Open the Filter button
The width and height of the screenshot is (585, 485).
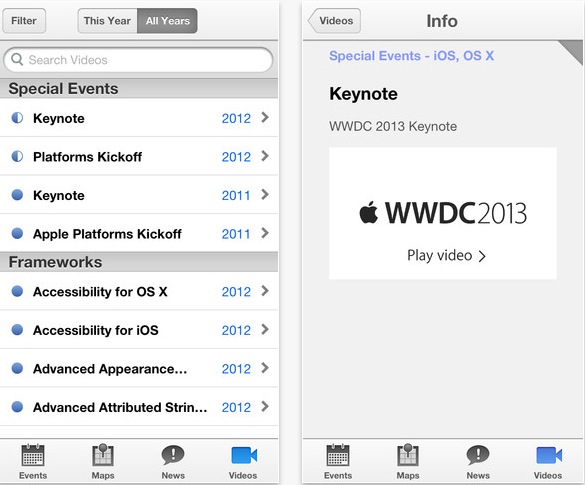[24, 21]
